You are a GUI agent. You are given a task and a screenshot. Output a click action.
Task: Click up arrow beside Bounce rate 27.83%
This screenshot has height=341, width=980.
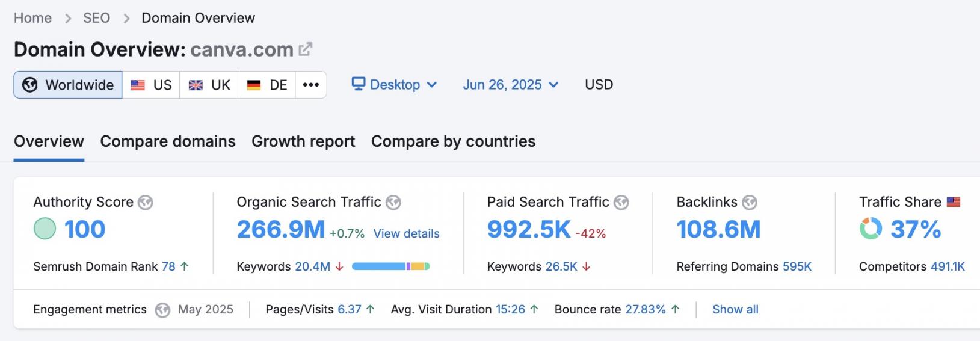pyautogui.click(x=675, y=309)
